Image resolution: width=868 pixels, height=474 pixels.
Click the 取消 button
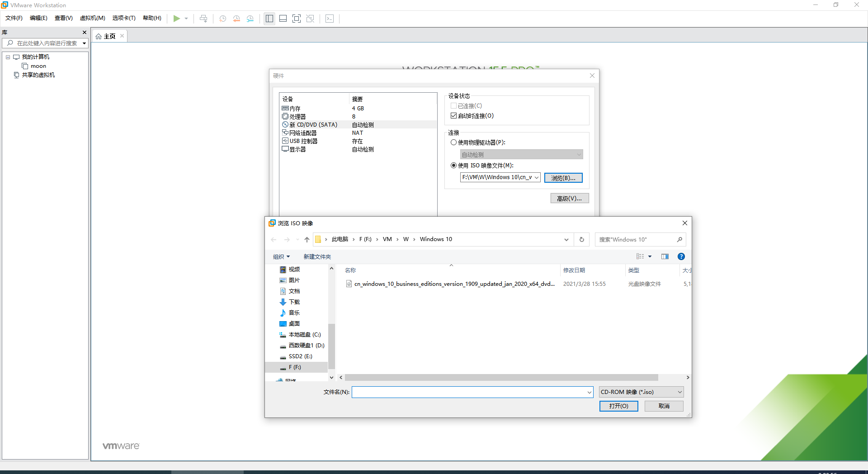click(664, 406)
